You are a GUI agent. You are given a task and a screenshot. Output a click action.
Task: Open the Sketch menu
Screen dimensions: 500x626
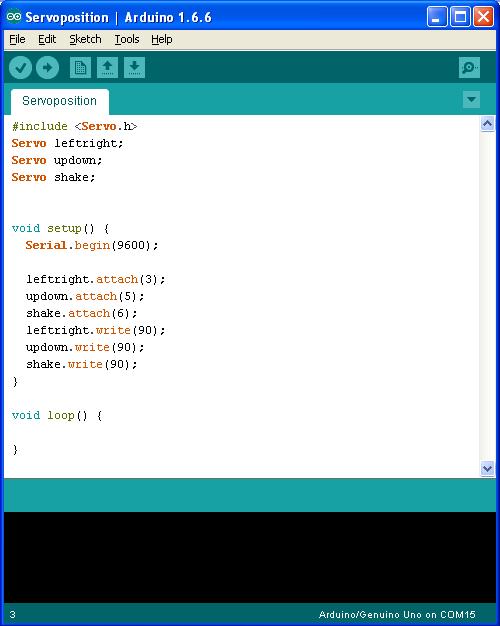point(85,39)
